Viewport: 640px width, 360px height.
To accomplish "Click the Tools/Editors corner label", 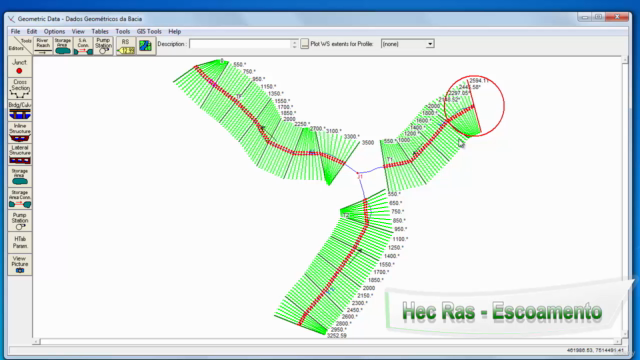I will pos(20,45).
